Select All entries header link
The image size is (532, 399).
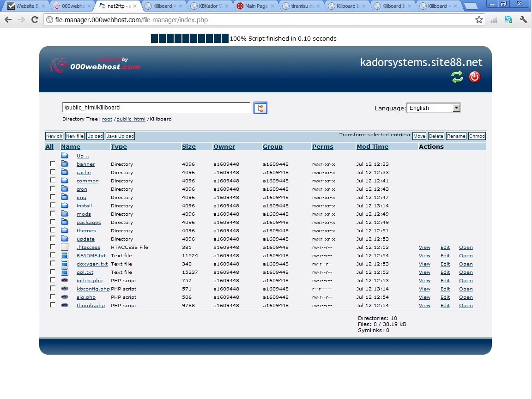(49, 146)
